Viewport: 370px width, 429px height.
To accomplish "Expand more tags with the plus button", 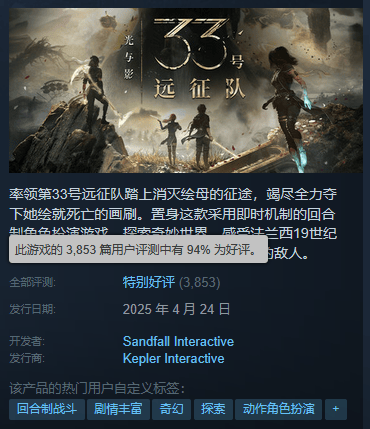I will (336, 409).
